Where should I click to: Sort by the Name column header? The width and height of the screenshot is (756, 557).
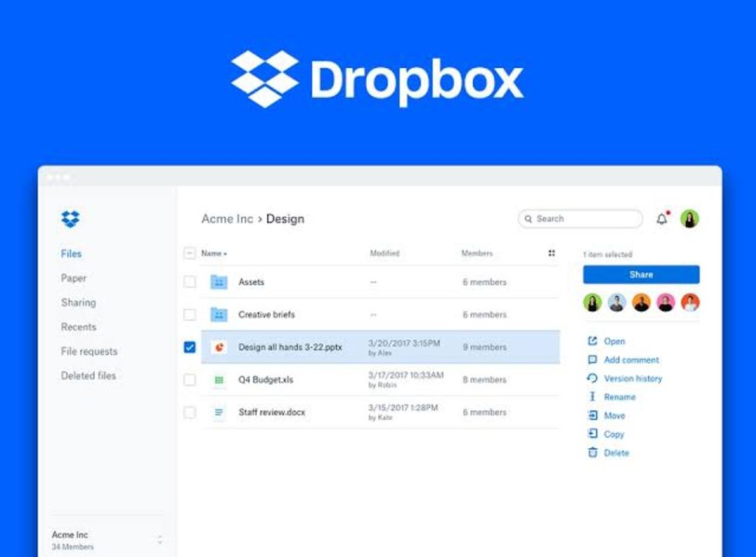[213, 254]
